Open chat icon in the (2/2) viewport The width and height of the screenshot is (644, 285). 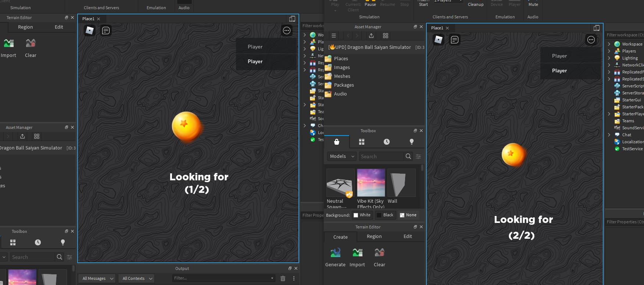point(455,40)
